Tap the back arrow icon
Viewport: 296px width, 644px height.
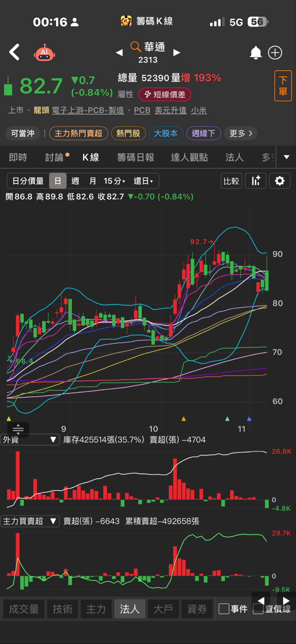point(14,52)
